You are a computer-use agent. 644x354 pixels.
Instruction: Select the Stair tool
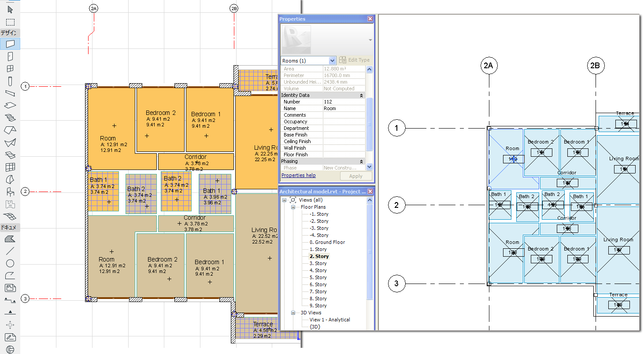pos(10,118)
